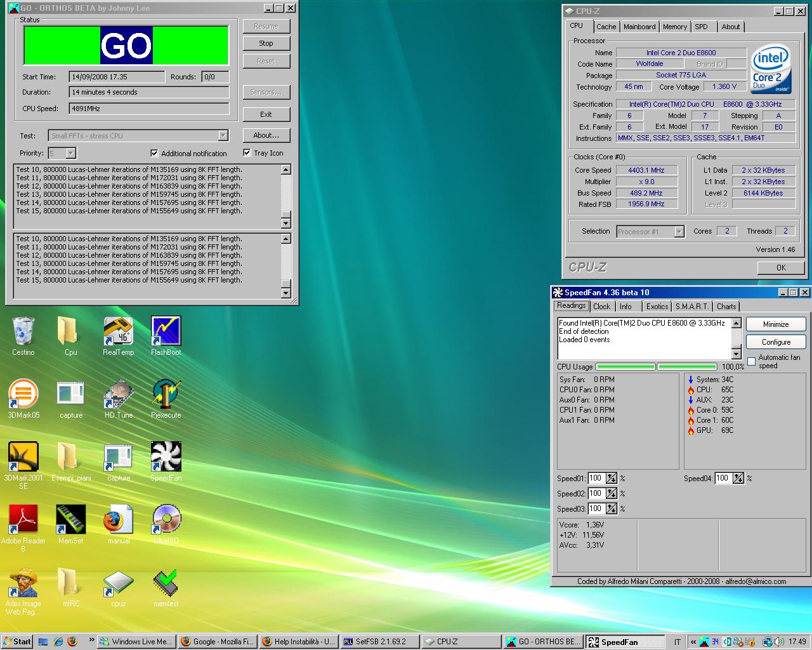
Task: Switch to Memory tab in CPU-Z
Action: click(x=675, y=27)
